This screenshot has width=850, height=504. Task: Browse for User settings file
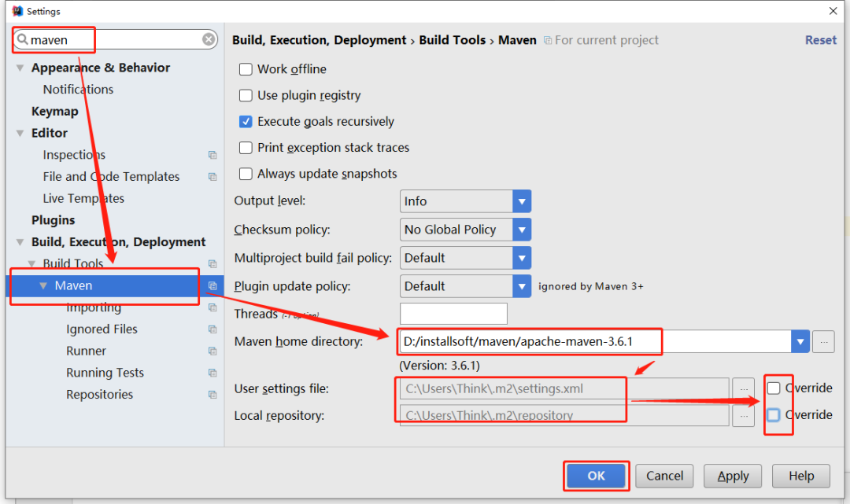743,388
